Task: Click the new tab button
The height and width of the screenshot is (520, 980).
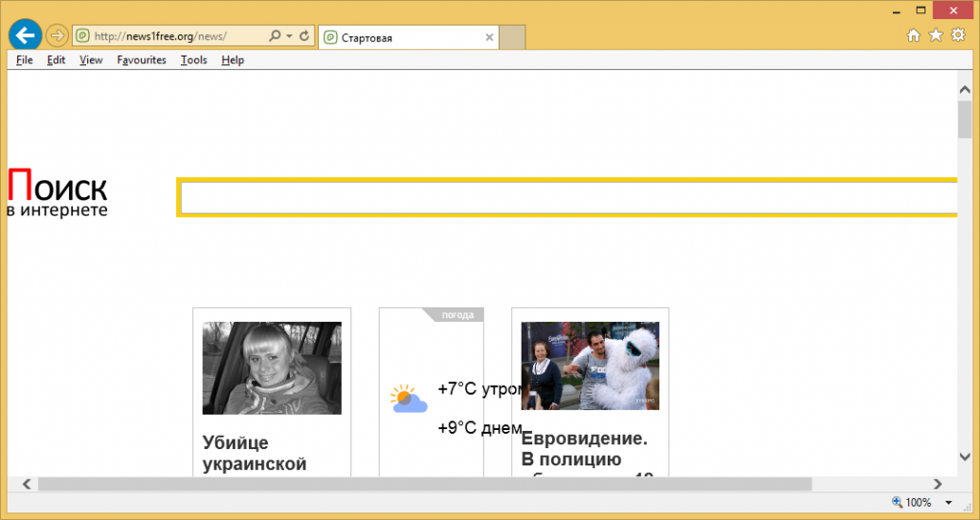Action: point(513,37)
